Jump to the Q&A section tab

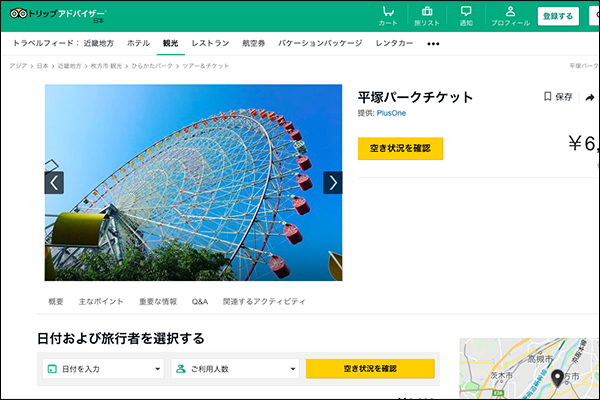point(200,301)
